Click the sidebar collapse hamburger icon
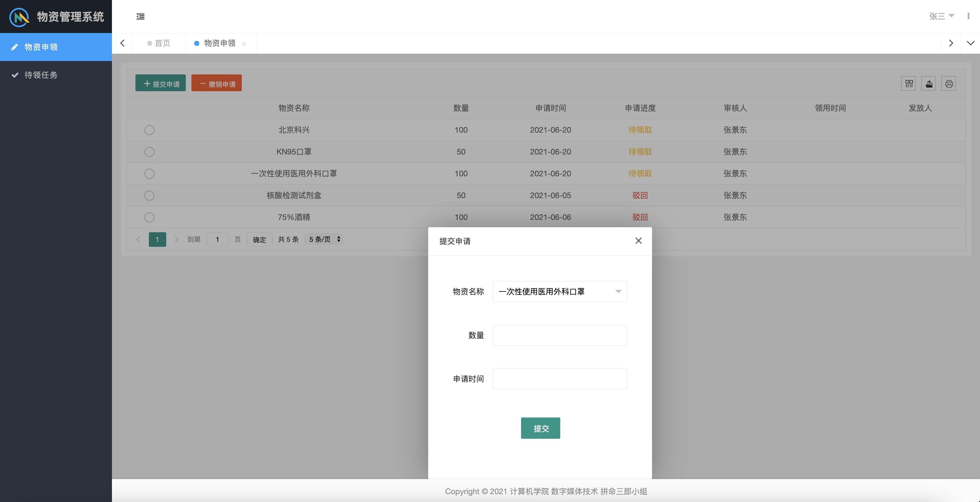This screenshot has height=502, width=980. point(140,16)
